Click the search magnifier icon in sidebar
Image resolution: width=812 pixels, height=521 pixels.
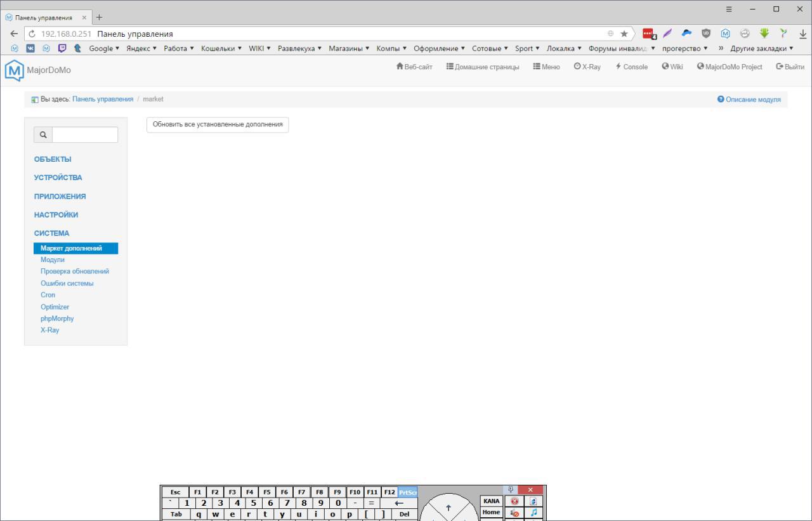43,135
